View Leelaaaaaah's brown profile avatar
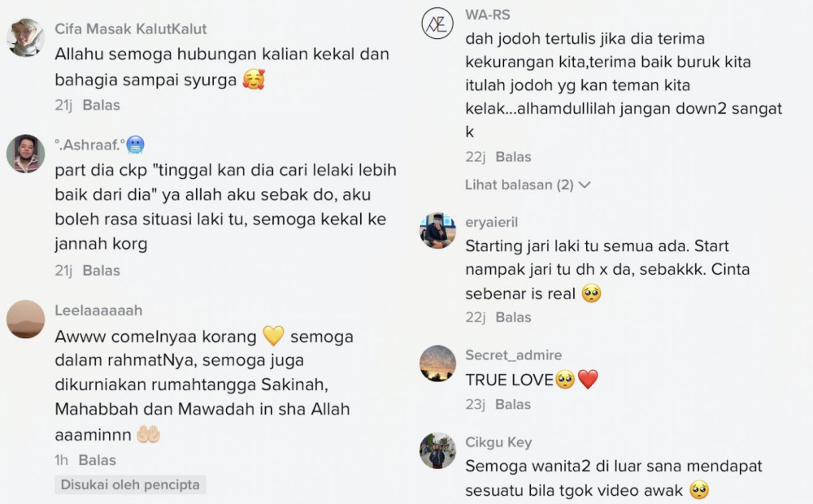This screenshot has width=813, height=504. click(x=25, y=319)
